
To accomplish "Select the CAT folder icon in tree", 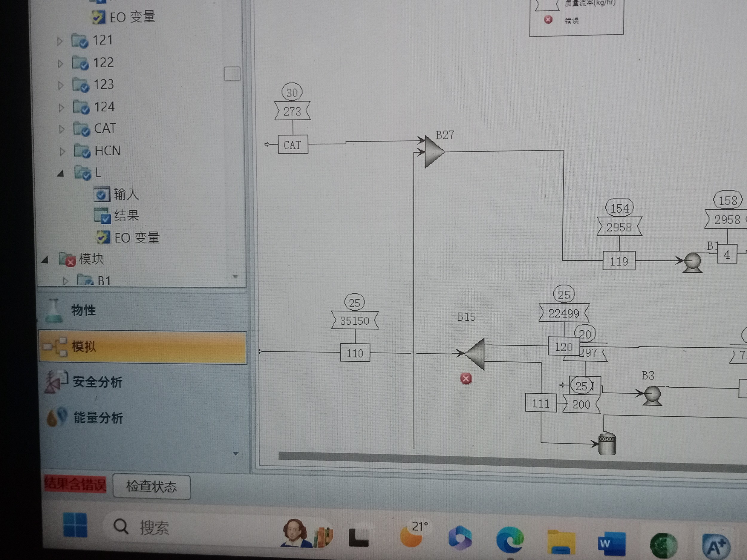I will pyautogui.click(x=82, y=129).
